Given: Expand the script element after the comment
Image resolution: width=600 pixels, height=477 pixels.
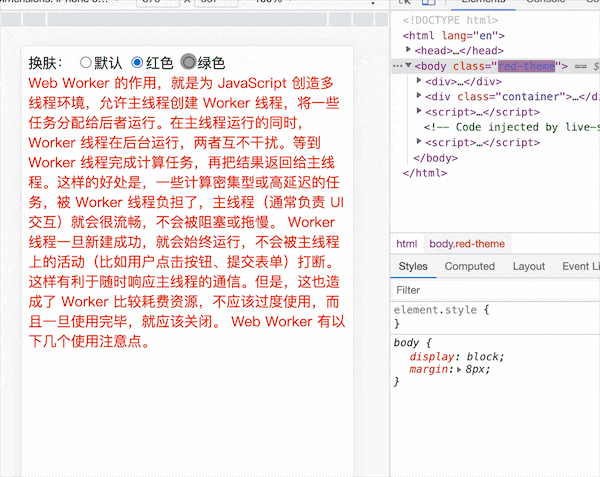Looking at the screenshot, I should click(419, 142).
